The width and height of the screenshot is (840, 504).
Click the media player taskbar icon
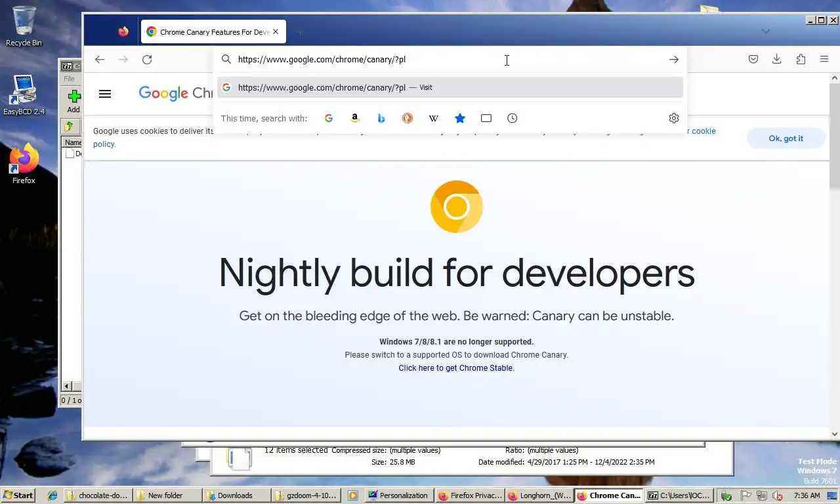[x=353, y=495]
